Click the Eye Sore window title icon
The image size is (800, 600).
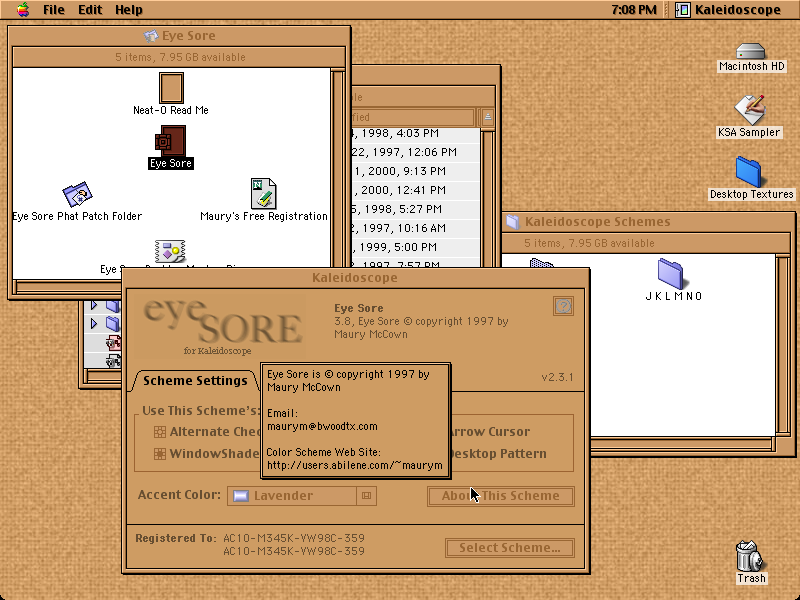[151, 36]
